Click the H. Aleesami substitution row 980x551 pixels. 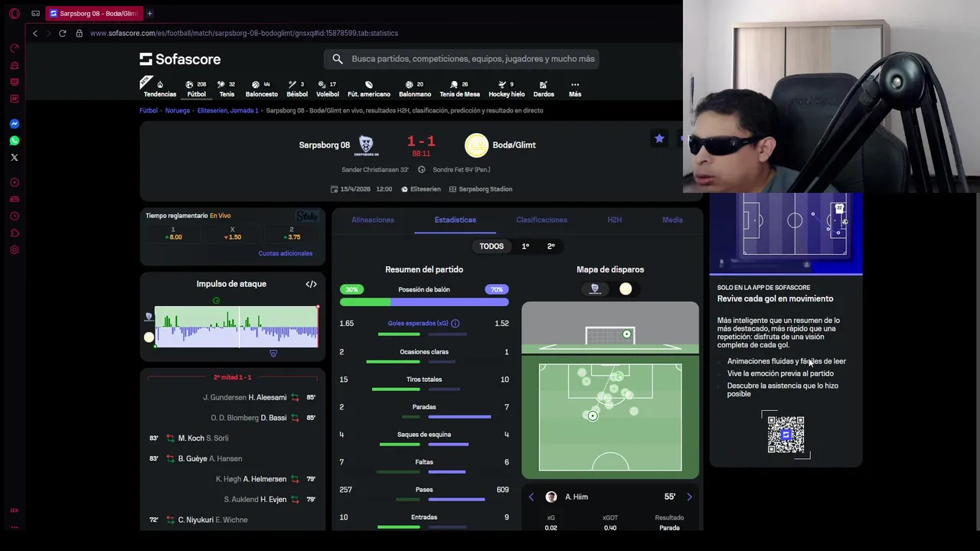pyautogui.click(x=233, y=397)
